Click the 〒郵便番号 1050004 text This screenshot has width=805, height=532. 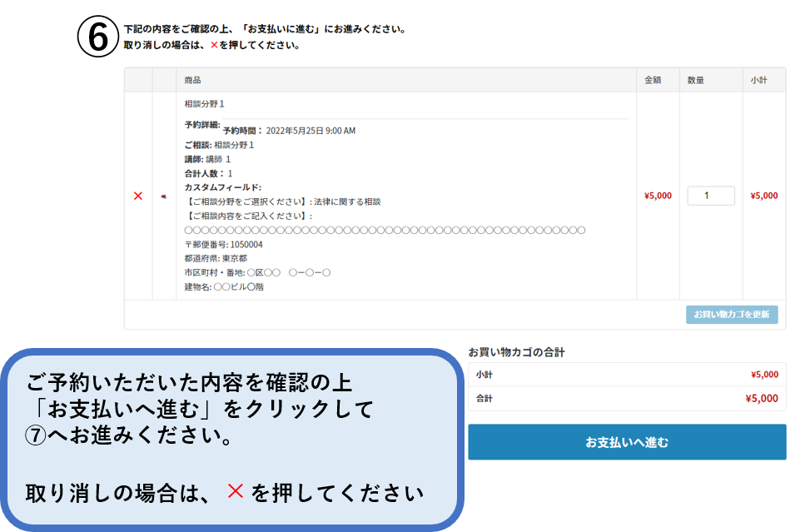(x=223, y=245)
